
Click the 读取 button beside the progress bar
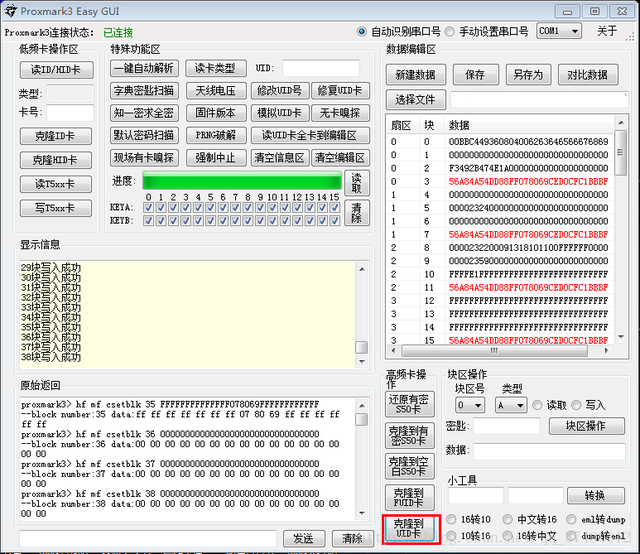tap(355, 182)
